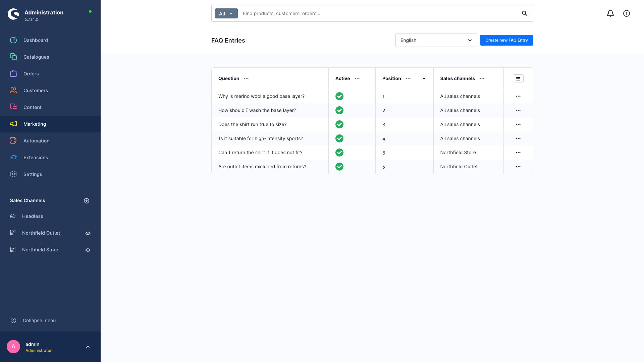
Task: Open Northfield Store sales channel
Action: pyautogui.click(x=40, y=250)
